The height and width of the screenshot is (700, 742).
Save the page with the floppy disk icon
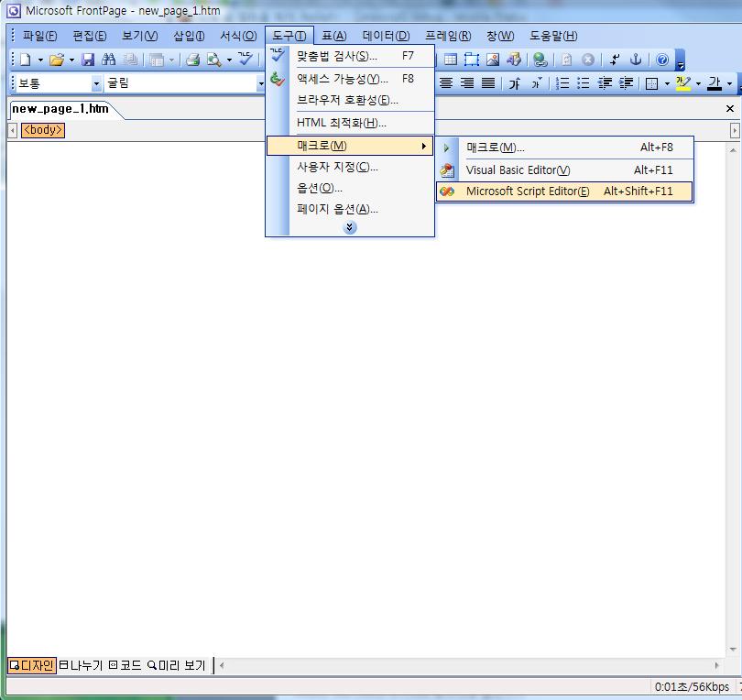coord(88,60)
